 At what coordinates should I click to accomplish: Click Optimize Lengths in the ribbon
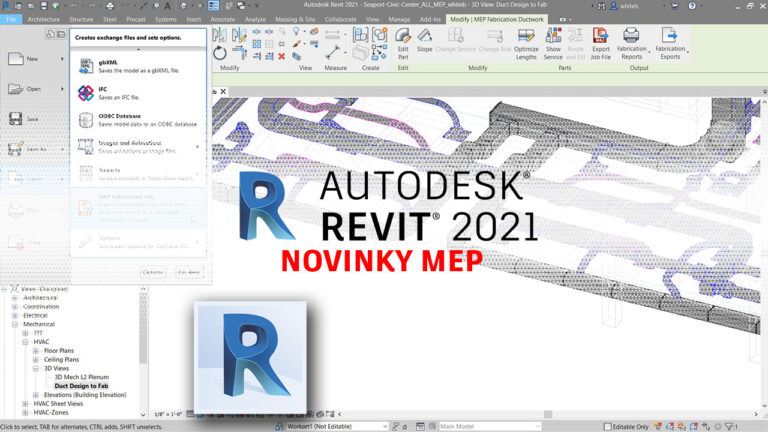(526, 44)
